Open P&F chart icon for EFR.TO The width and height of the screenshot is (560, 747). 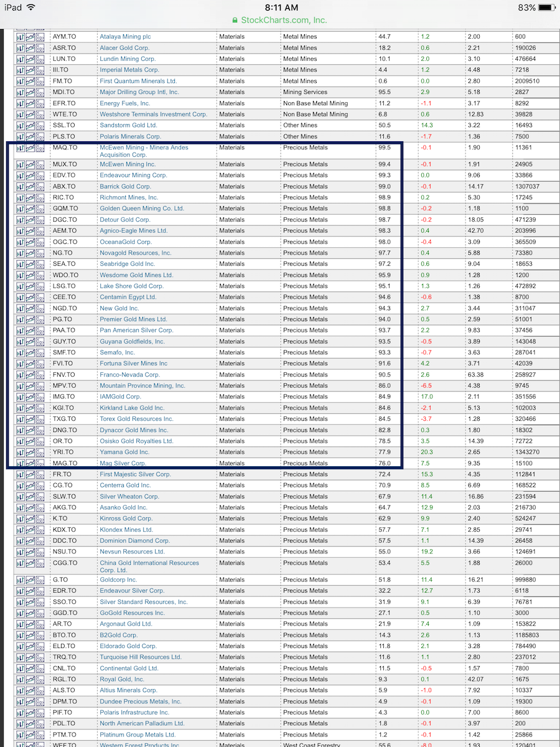pyautogui.click(x=40, y=103)
